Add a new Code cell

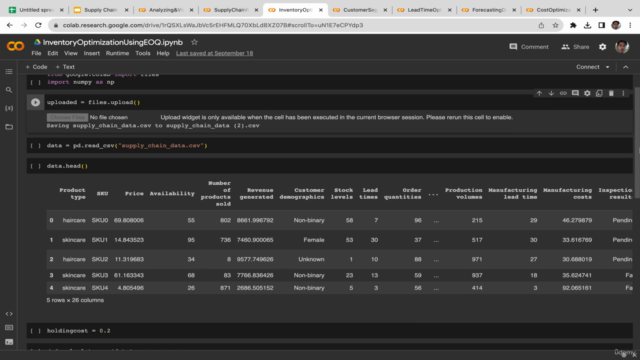(36, 67)
